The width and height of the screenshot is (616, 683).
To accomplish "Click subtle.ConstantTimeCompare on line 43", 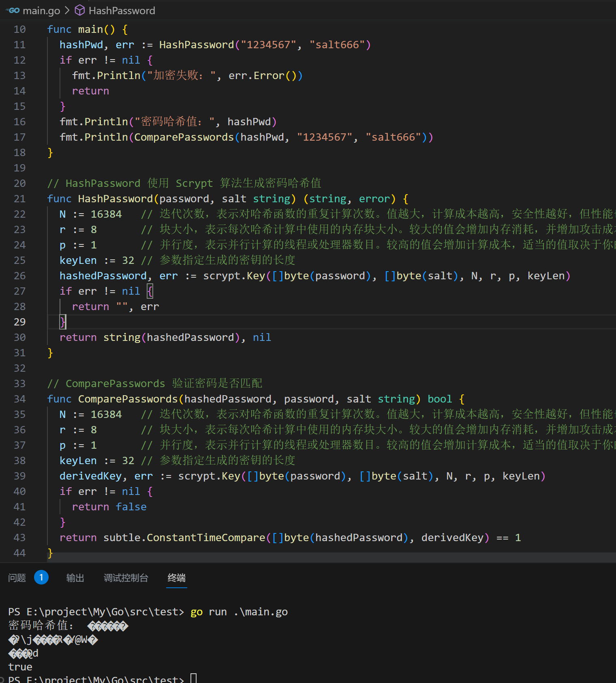I will [184, 537].
